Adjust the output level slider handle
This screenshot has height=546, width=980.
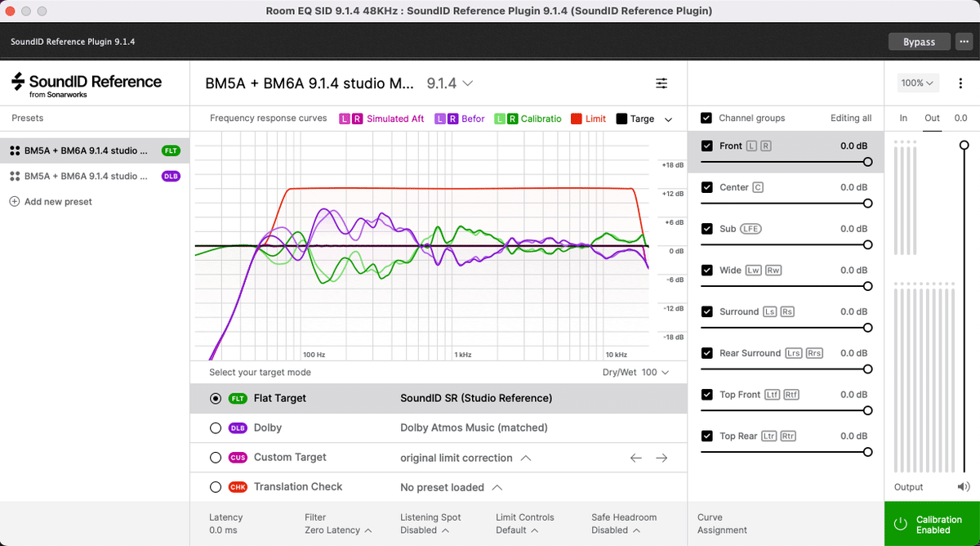click(964, 145)
